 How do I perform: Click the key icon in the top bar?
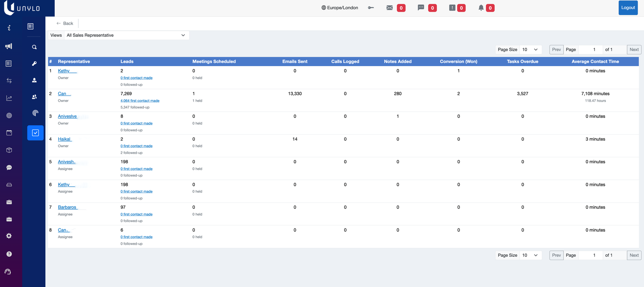coord(371,8)
